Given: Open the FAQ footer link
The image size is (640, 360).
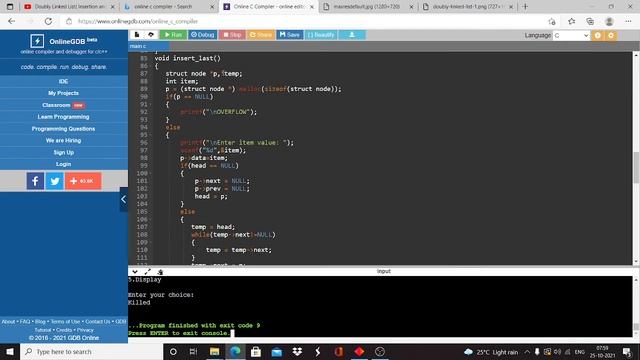Looking at the screenshot, I should [25, 322].
